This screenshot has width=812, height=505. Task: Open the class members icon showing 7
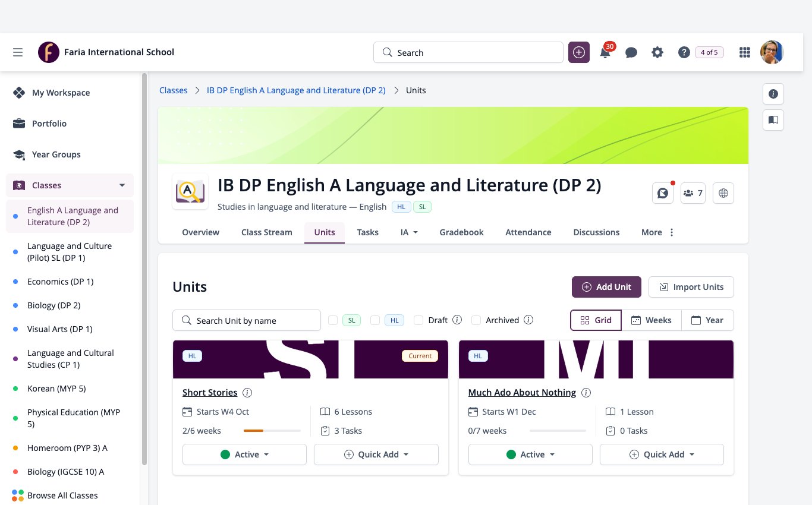tap(693, 193)
